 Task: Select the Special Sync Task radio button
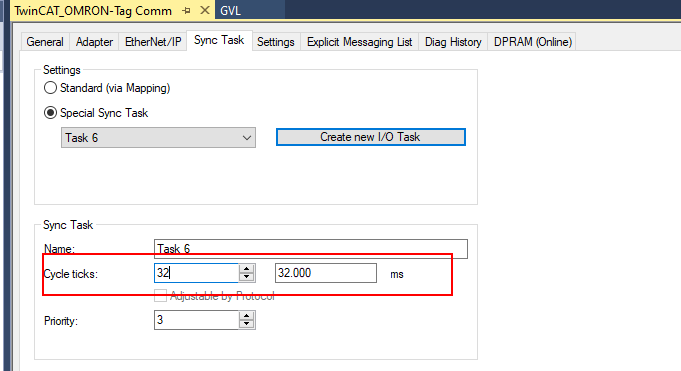(x=50, y=113)
